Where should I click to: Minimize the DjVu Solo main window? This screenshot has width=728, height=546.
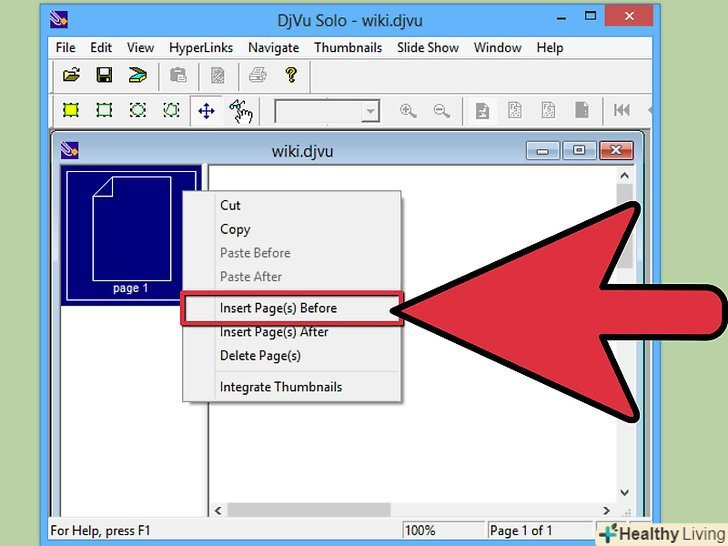(x=561, y=18)
